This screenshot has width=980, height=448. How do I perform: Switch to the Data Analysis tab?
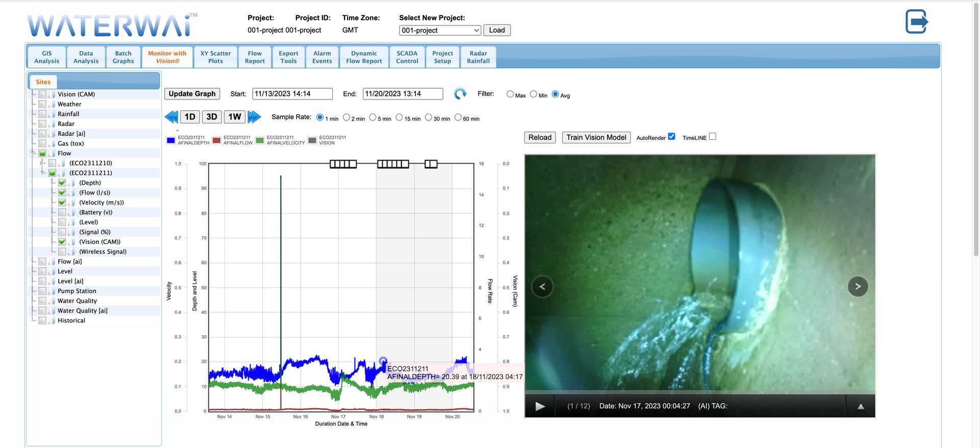(x=86, y=57)
